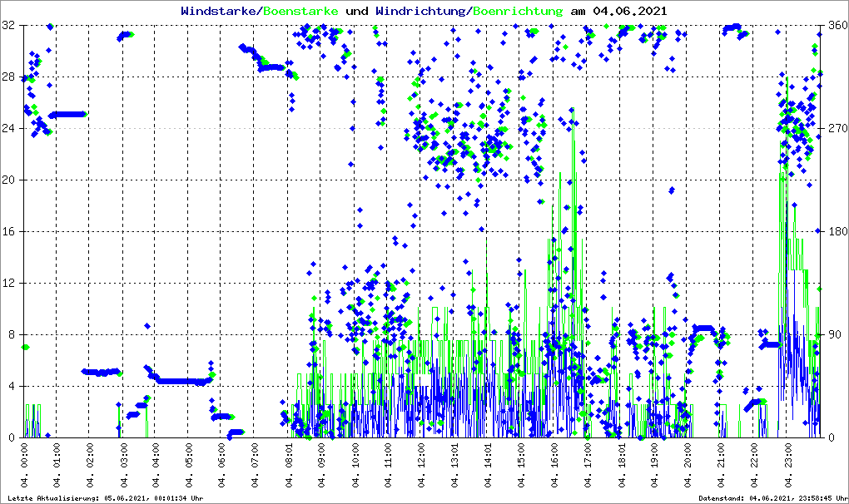Click the right axis value 270
This screenshot has width=849, height=504.
pyautogui.click(x=838, y=128)
